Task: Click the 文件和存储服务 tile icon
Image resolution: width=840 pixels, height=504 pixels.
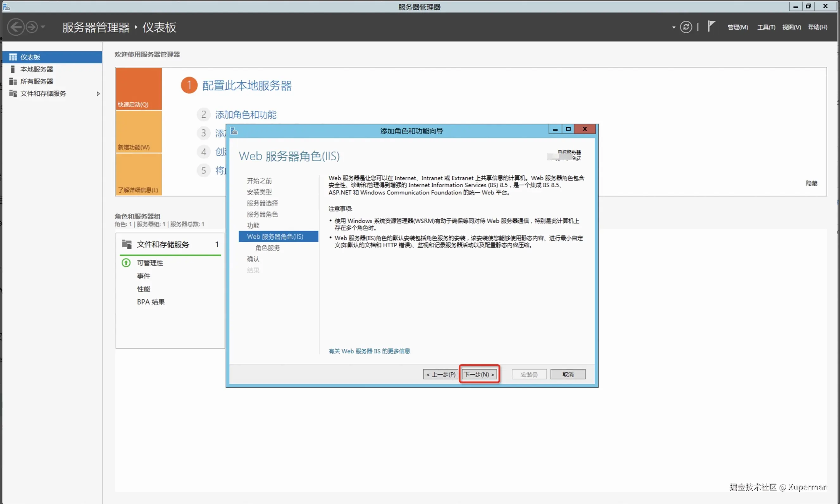Action: [127, 244]
